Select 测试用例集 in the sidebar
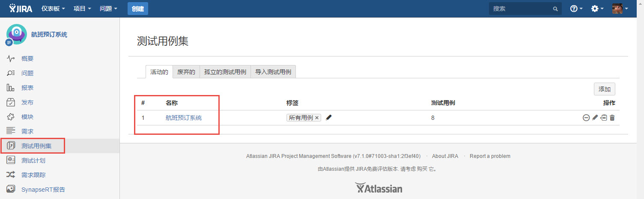Viewport: 644px width, 199px height. click(x=36, y=146)
